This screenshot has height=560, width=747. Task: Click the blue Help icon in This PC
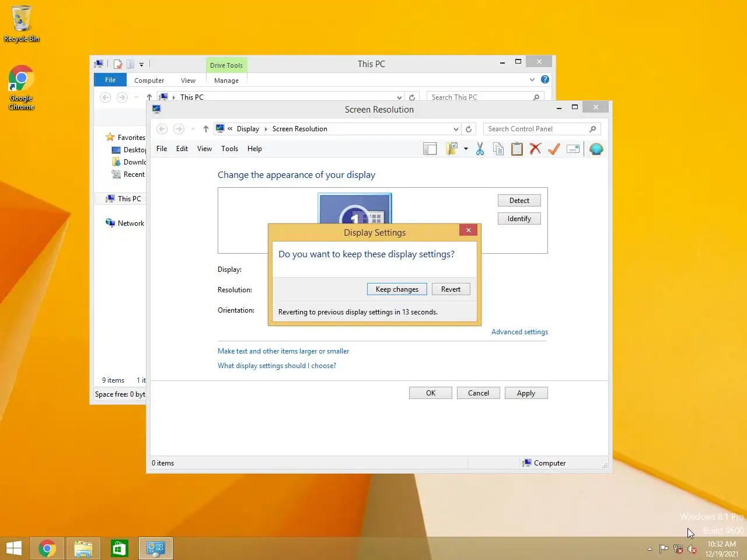point(545,79)
